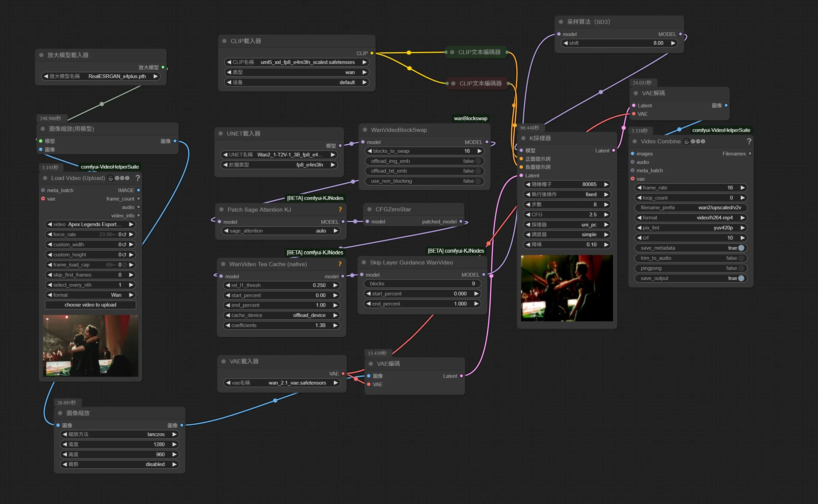This screenshot has width=818, height=504.
Task: Toggle save_metadata in Video Combine
Action: pyautogui.click(x=691, y=248)
